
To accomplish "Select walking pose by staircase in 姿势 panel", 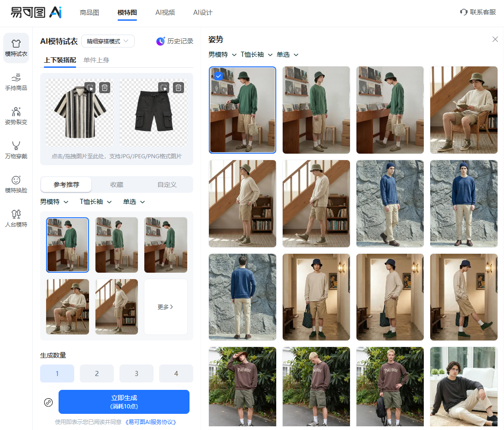I will click(316, 203).
